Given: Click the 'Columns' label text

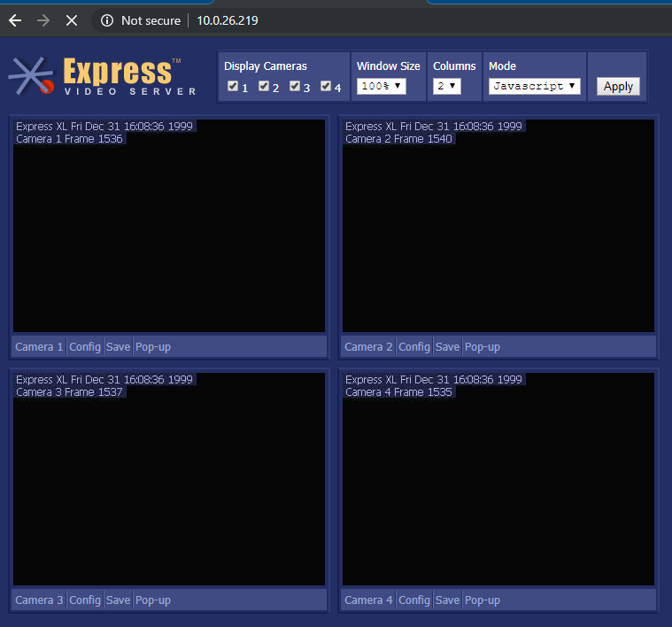Looking at the screenshot, I should pos(454,66).
